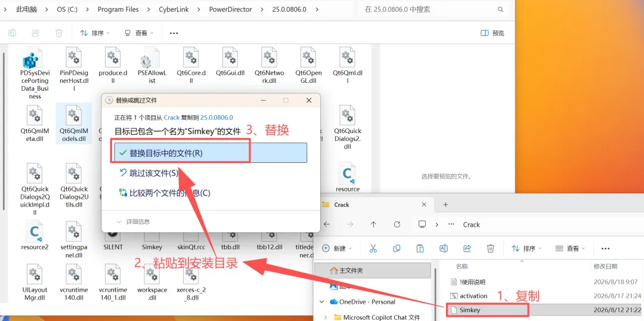
Task: Click the copy icon in Crack window toolbar
Action: point(397,248)
